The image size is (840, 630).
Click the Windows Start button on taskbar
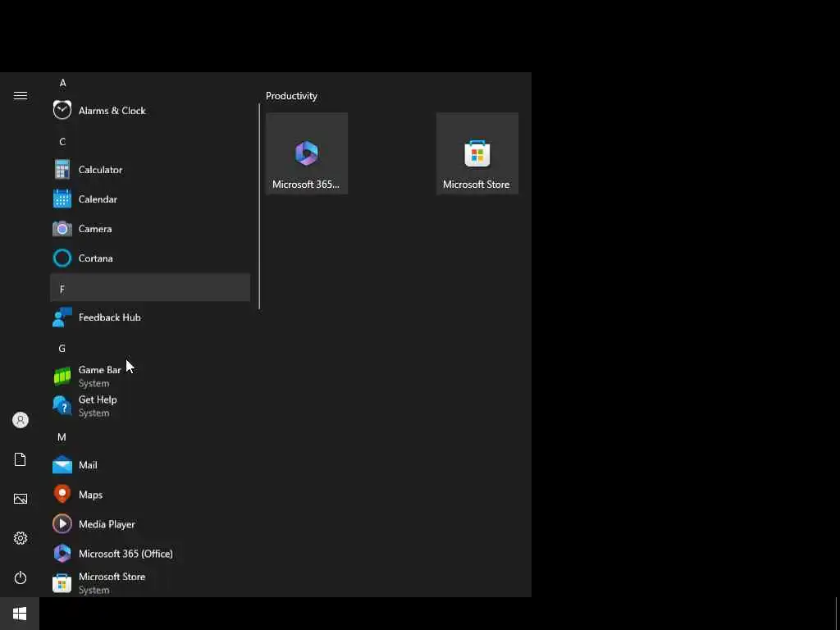[x=20, y=614]
